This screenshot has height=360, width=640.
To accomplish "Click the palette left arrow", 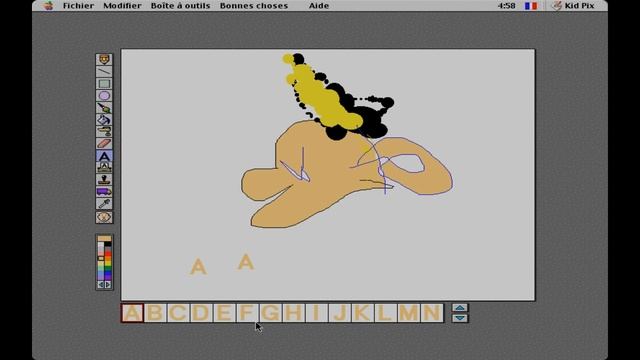I will click(101, 284).
